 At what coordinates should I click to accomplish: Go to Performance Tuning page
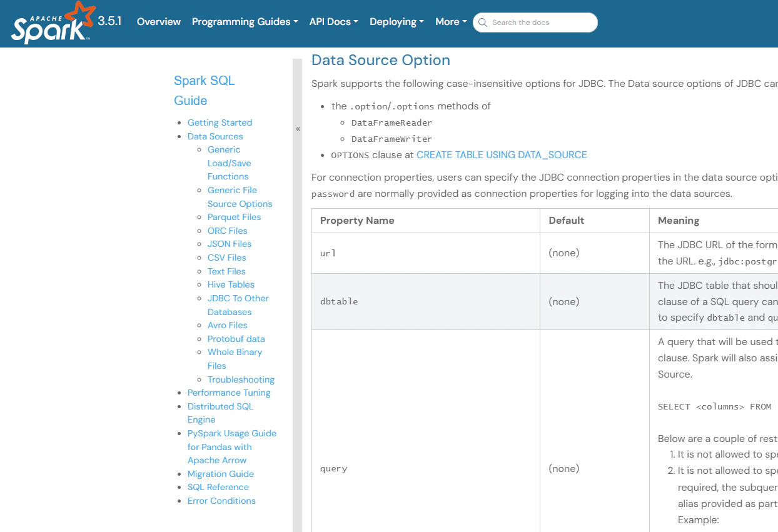click(x=229, y=393)
